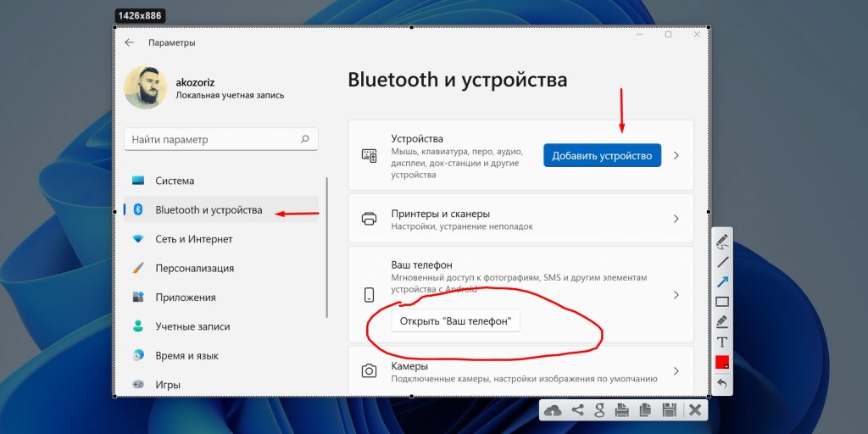This screenshot has height=434, width=868.
Task: Undo last annotation with undo arrow
Action: coord(722,383)
